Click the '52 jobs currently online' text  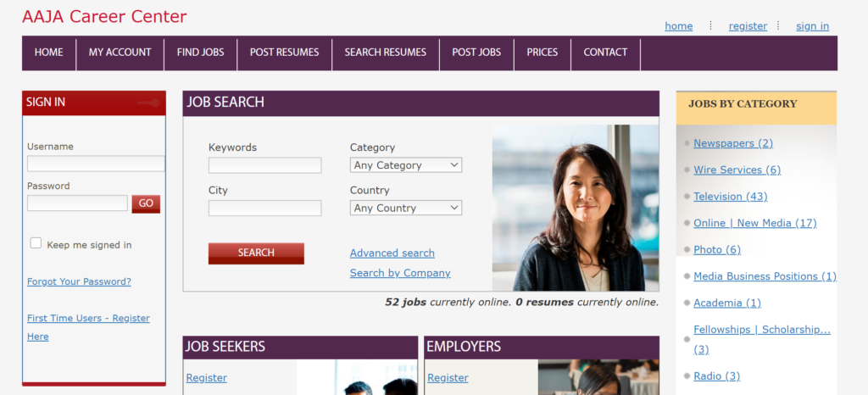click(x=448, y=303)
